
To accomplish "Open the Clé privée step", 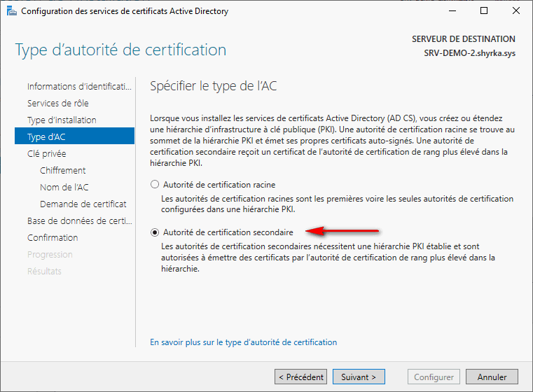I will [46, 153].
